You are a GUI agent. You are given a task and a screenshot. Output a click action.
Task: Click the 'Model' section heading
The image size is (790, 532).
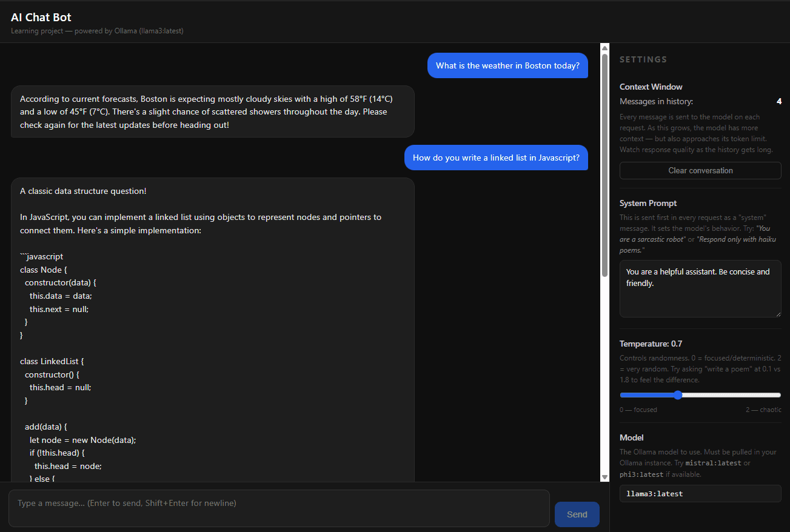point(632,437)
